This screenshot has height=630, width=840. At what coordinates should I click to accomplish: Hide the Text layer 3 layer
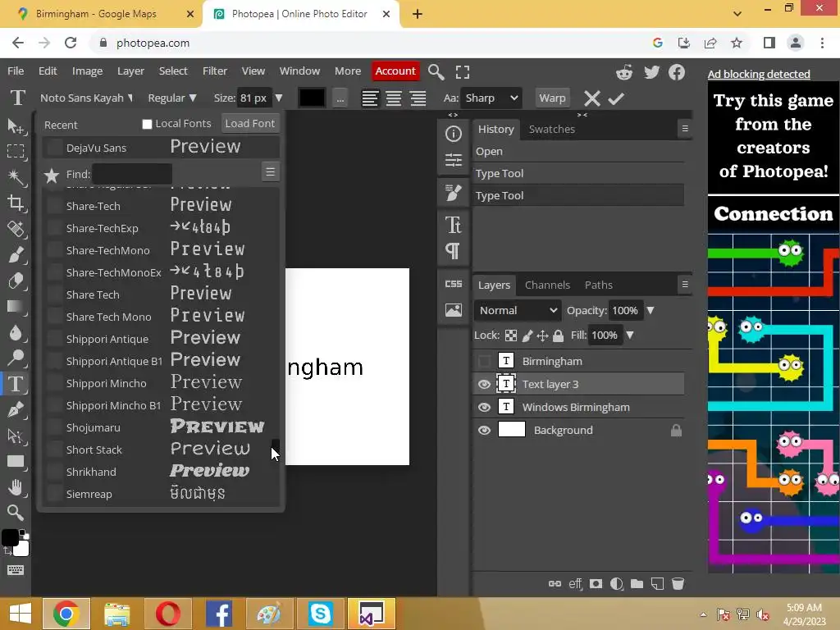[484, 384]
